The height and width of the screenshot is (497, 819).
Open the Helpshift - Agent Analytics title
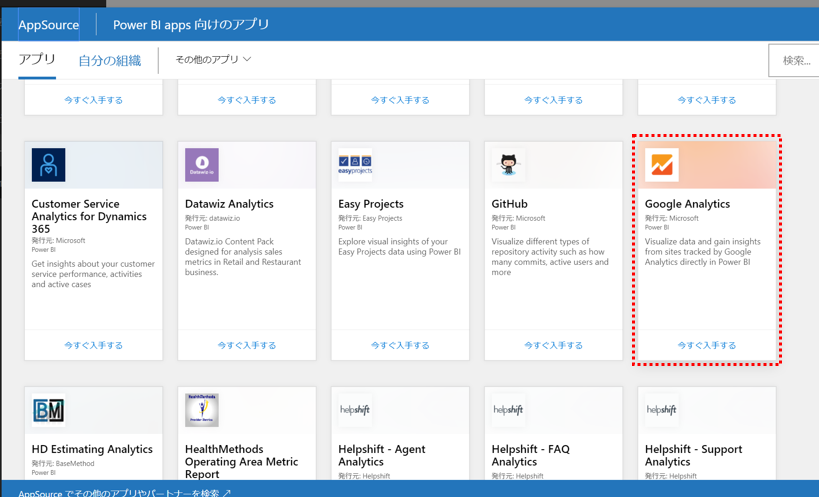coord(382,455)
